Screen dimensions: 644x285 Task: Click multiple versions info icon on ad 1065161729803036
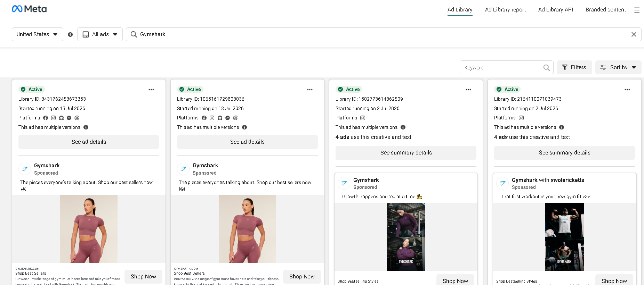244,127
